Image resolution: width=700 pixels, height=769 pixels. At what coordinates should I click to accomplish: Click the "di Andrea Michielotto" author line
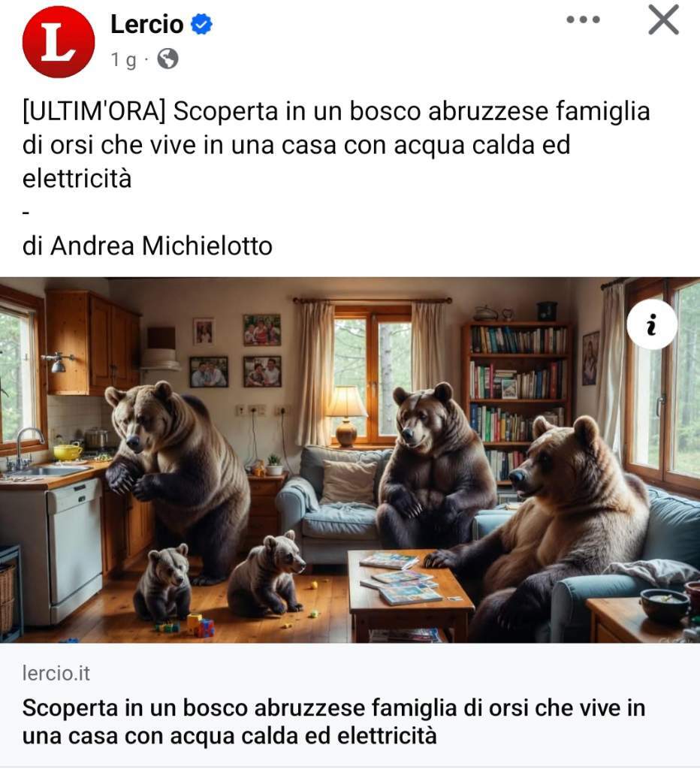pos(147,246)
